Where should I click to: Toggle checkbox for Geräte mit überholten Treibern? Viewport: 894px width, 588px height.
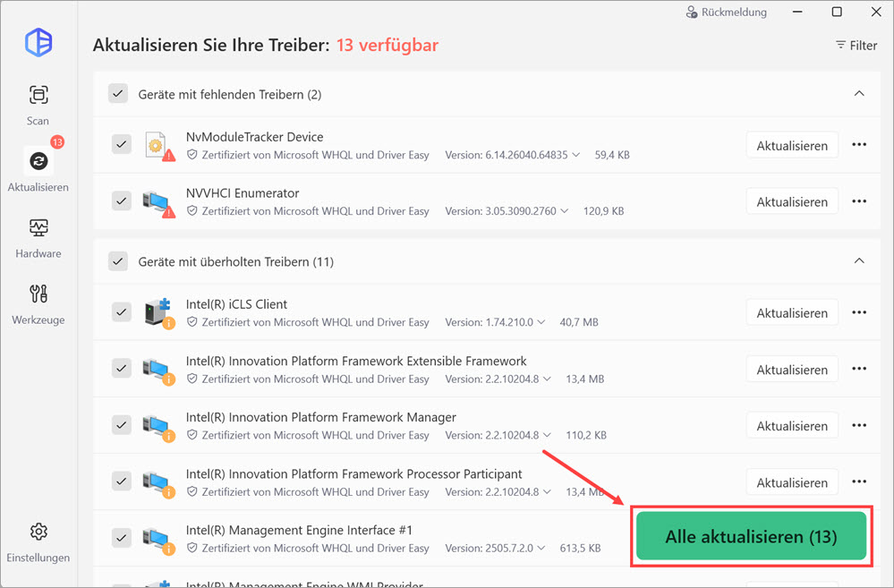pyautogui.click(x=118, y=261)
